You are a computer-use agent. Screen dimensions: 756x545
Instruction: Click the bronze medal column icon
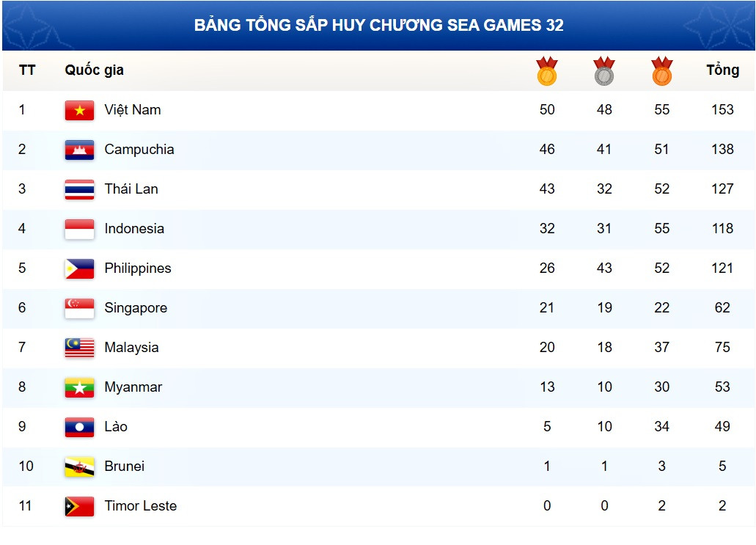[x=661, y=71]
